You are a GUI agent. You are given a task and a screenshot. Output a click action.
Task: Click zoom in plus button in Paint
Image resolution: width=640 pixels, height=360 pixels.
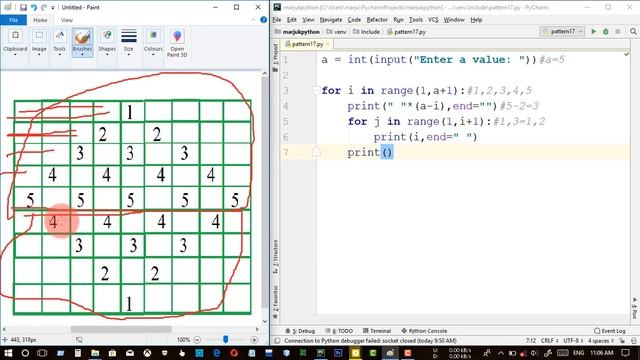click(254, 340)
